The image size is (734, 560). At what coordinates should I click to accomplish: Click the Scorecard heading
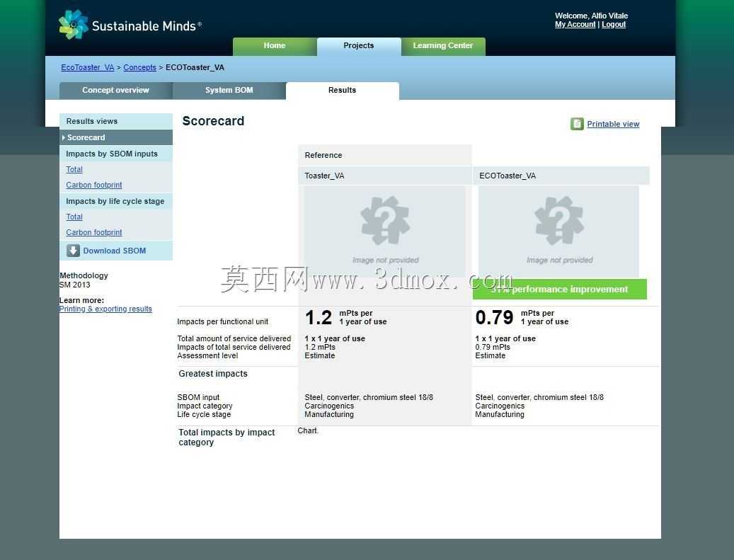214,121
